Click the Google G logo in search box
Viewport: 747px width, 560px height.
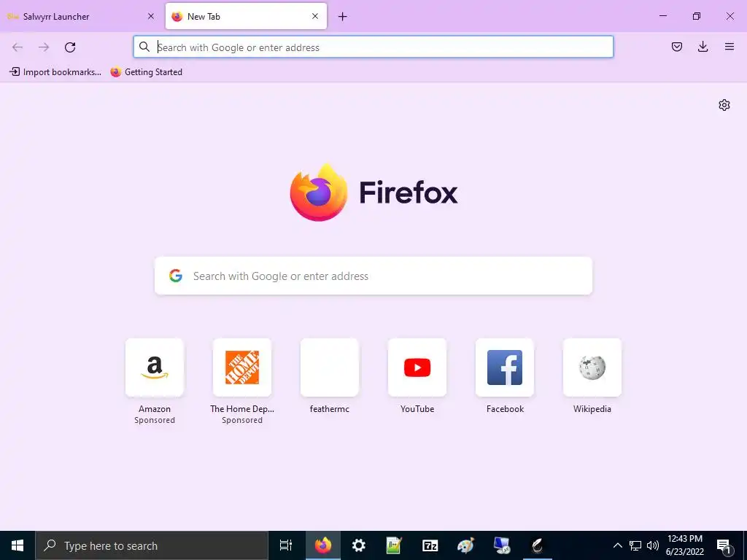point(176,276)
